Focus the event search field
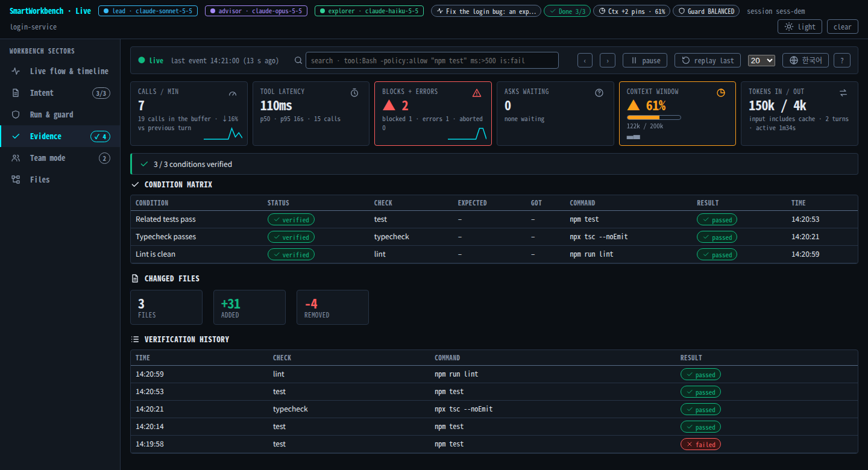The image size is (868, 470). [432, 60]
